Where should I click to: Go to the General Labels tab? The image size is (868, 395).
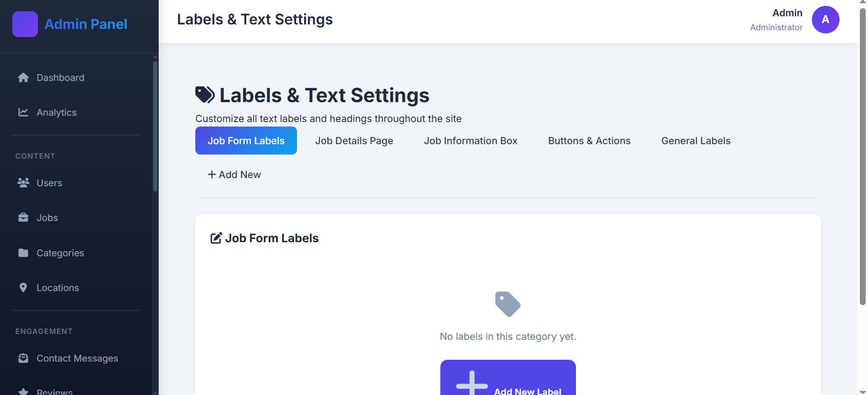point(696,141)
